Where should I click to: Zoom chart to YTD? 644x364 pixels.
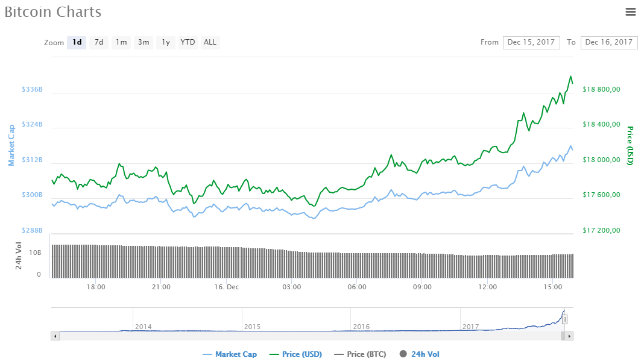[x=188, y=42]
